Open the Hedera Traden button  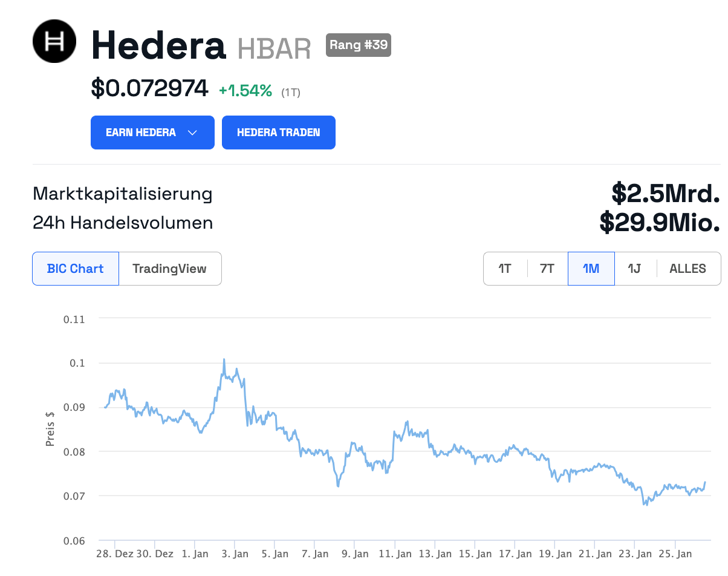[279, 133]
